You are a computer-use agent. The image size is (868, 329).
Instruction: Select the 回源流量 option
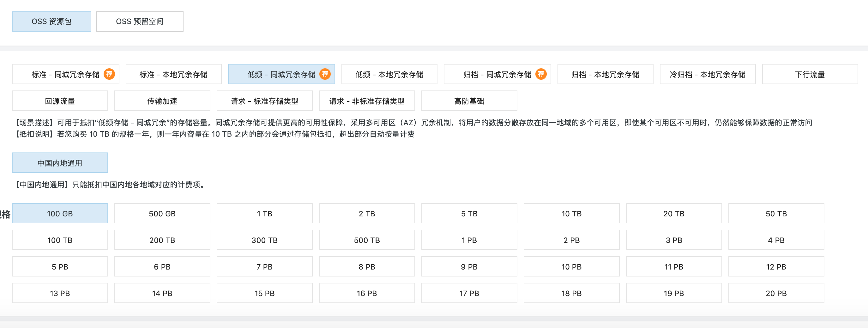(60, 100)
